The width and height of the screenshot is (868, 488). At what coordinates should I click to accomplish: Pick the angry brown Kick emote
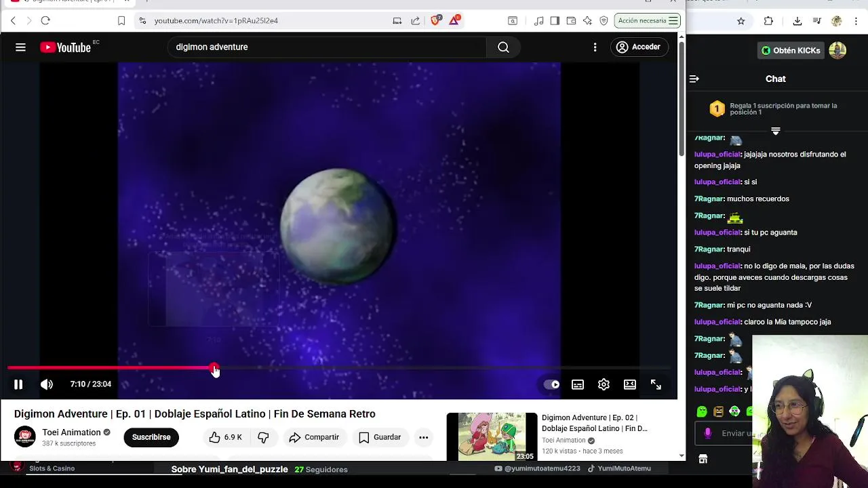coord(718,411)
